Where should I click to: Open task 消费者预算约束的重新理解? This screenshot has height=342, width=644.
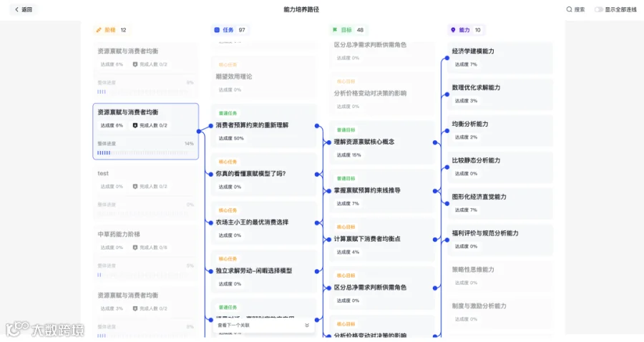[263, 126]
